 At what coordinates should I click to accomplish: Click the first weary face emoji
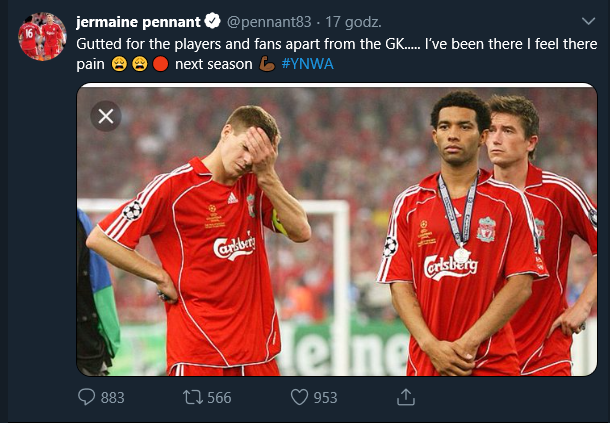(119, 65)
